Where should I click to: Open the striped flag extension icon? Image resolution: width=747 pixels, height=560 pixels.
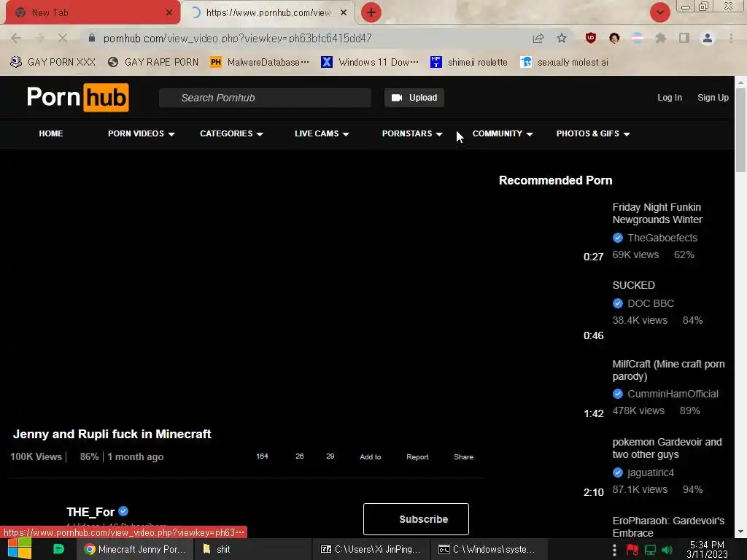637,38
